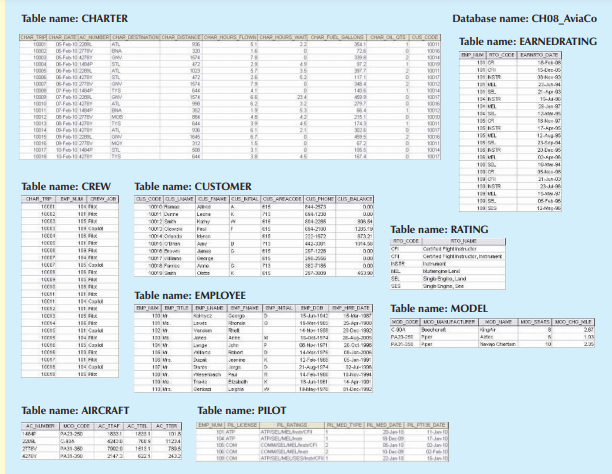612x474 pixels.
Task: Select the MOD_MANUFACTURER column header
Action: [449, 322]
